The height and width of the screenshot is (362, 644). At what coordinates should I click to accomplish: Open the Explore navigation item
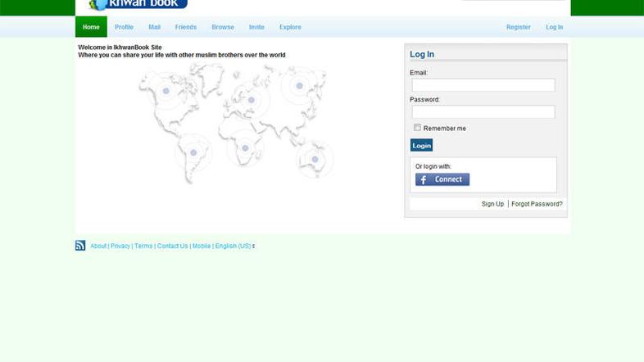pos(290,27)
